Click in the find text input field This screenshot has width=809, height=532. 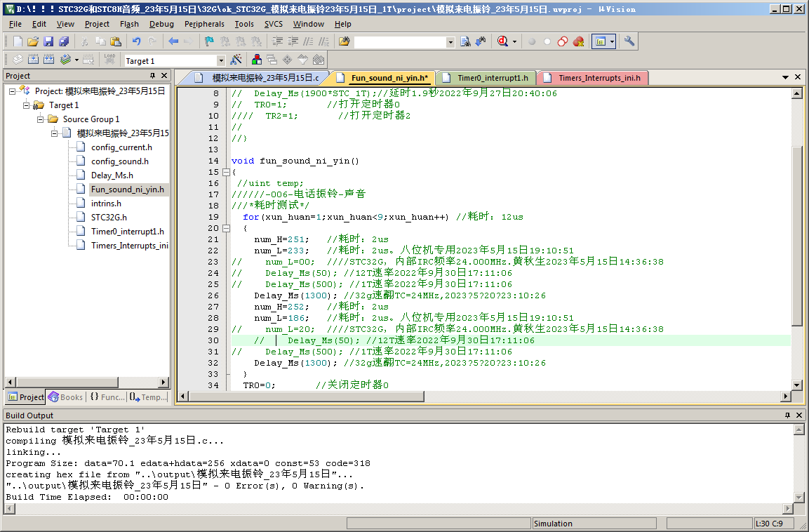(400, 42)
